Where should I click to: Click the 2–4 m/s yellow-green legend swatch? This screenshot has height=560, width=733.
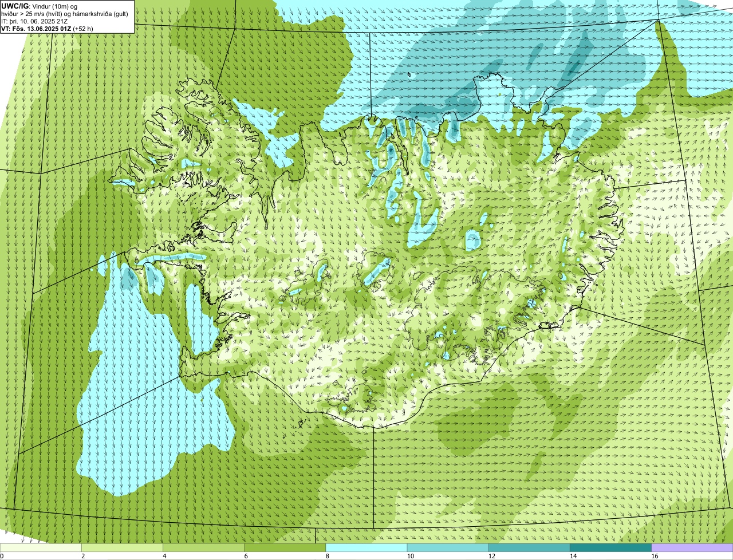(x=122, y=547)
